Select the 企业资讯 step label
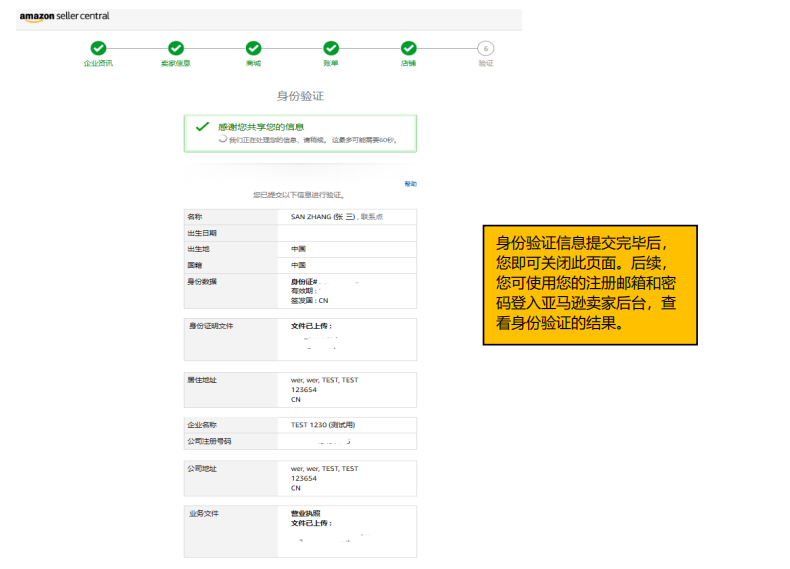This screenshot has width=790, height=569. pyautogui.click(x=98, y=64)
